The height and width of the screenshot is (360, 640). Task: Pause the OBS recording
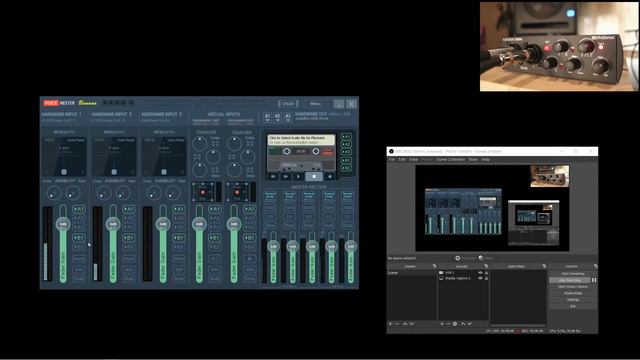(594, 280)
